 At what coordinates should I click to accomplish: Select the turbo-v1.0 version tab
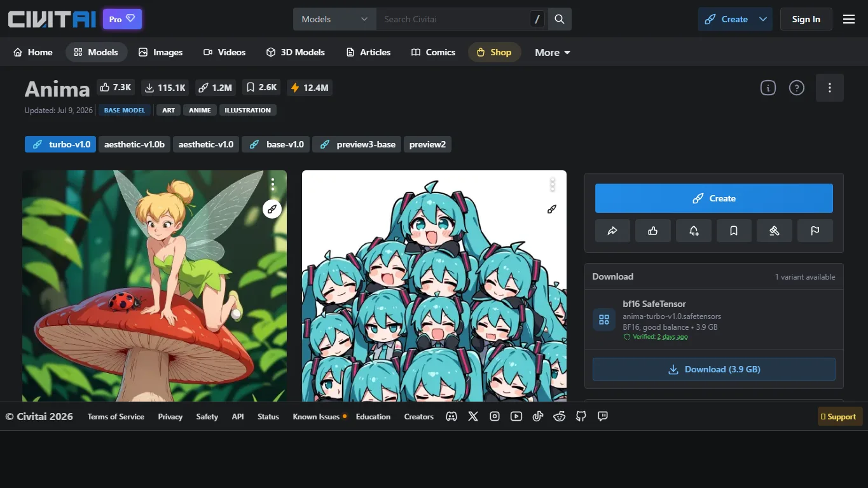[60, 144]
